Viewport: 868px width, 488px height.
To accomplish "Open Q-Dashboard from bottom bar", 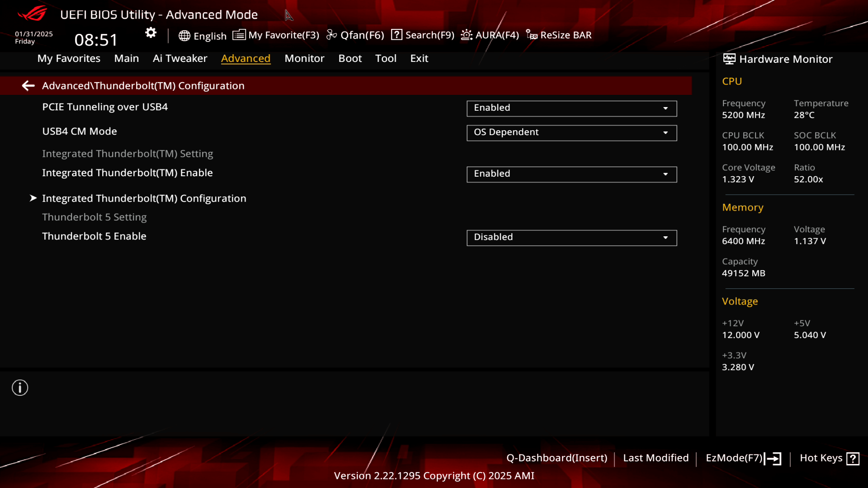I will pyautogui.click(x=557, y=458).
